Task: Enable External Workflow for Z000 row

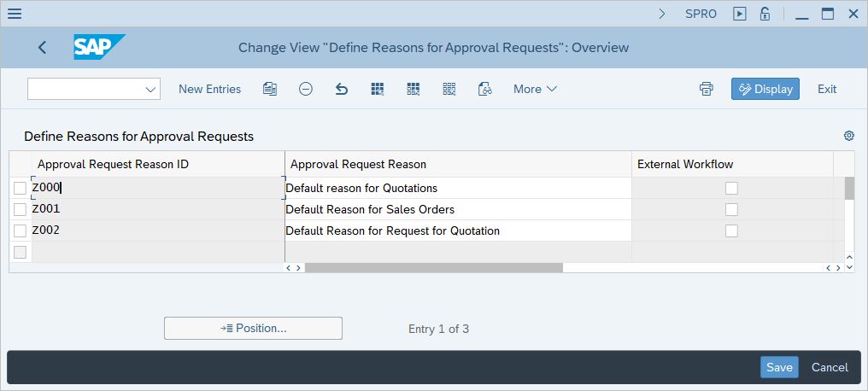Action: pos(732,188)
